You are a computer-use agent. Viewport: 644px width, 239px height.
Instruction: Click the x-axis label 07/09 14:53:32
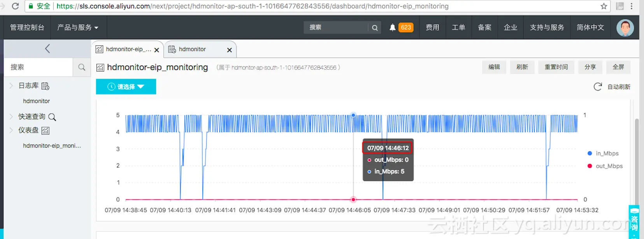(x=577, y=210)
